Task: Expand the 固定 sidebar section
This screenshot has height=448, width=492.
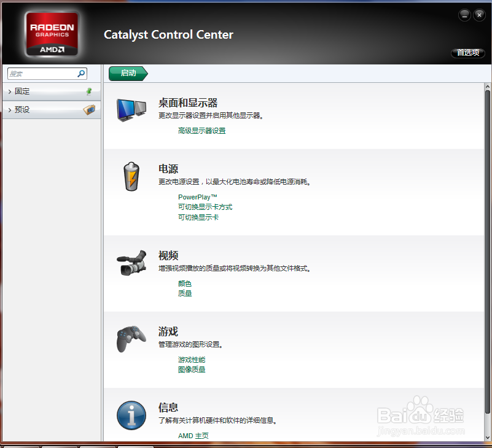Action: (x=52, y=91)
